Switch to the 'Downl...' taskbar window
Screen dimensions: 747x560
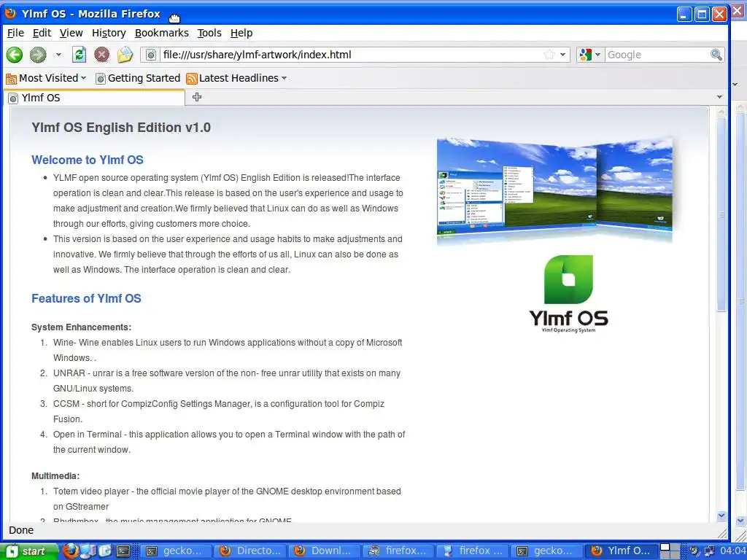325,551
